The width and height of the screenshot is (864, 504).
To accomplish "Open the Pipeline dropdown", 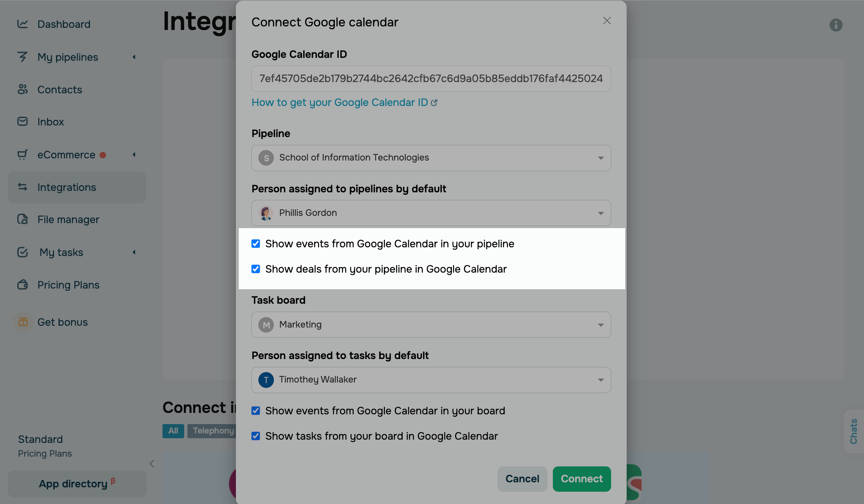I will click(x=431, y=158).
